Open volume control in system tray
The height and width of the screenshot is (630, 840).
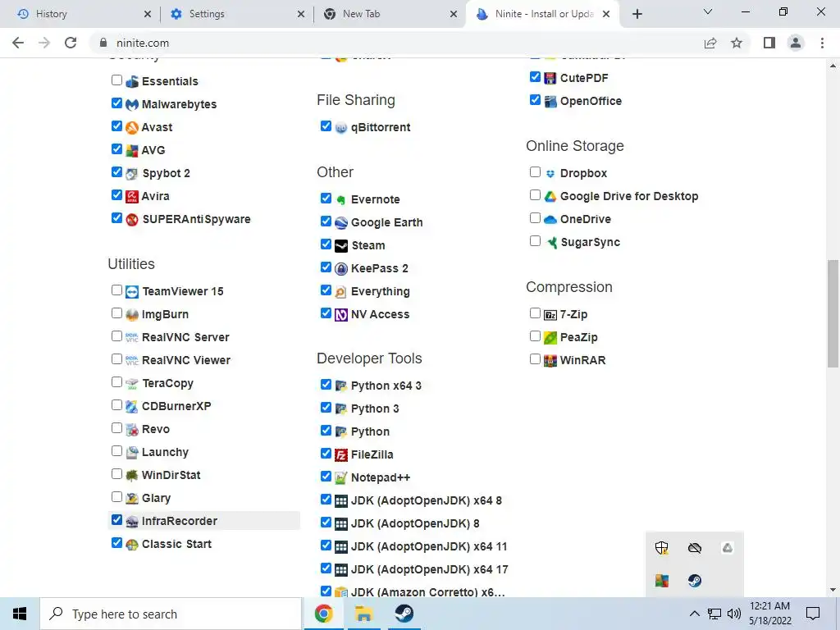coord(734,614)
